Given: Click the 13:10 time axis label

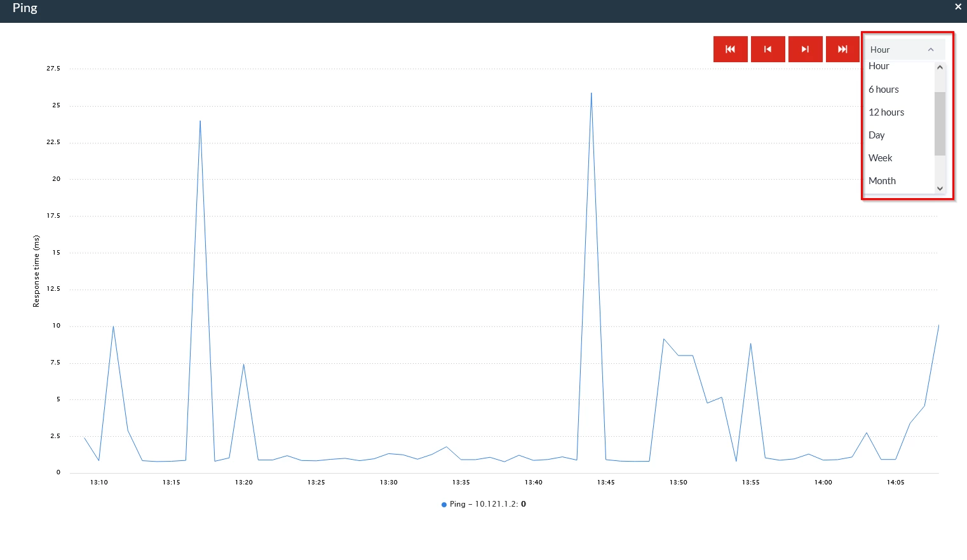Looking at the screenshot, I should click(x=98, y=483).
